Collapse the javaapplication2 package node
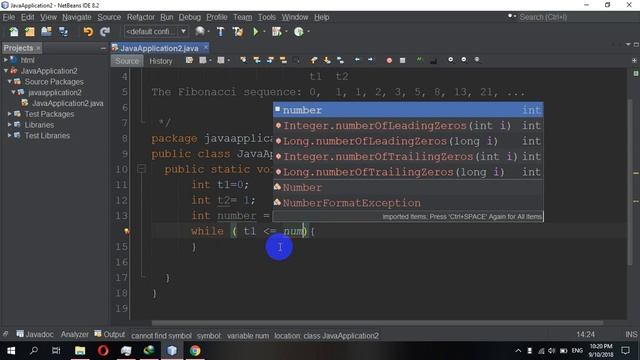 (13, 92)
